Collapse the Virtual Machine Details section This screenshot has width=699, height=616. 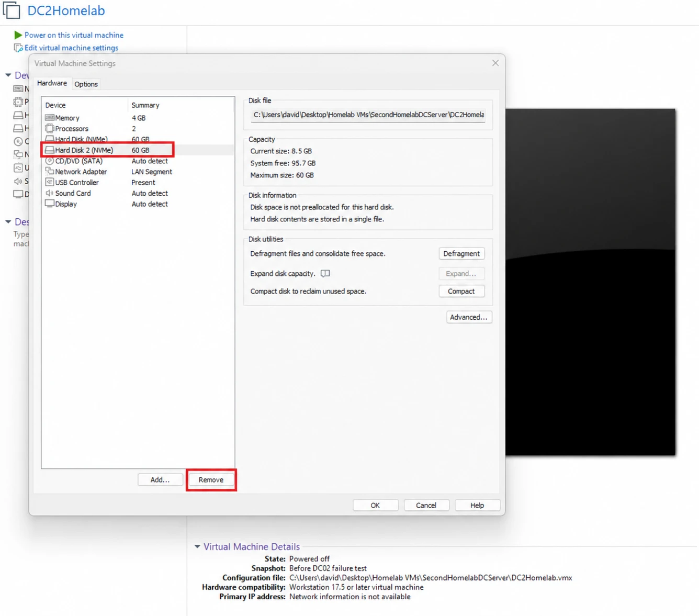click(x=197, y=546)
